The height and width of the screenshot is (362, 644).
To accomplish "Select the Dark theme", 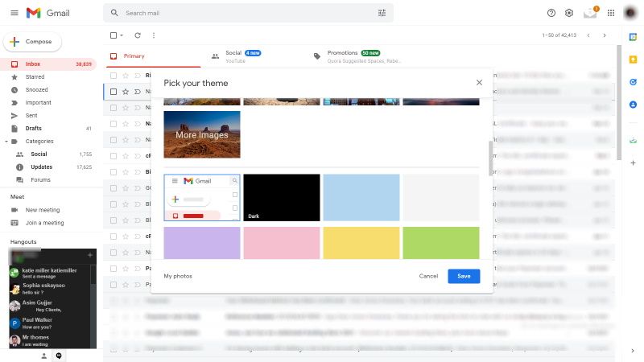I will [282, 197].
